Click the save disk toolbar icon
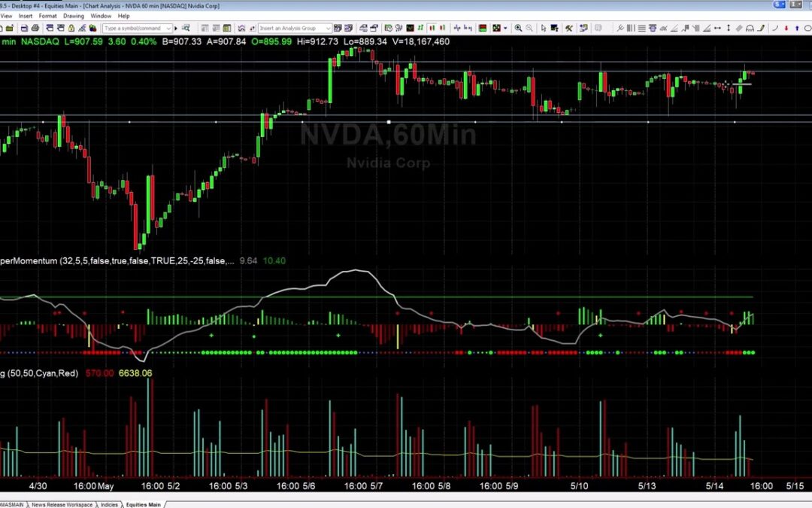This screenshot has width=812, height=508. [x=24, y=29]
